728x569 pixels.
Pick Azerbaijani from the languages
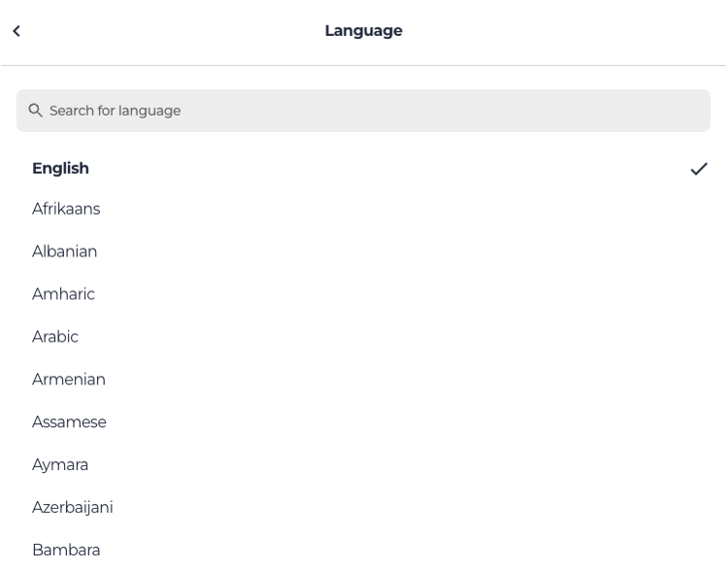tap(73, 507)
